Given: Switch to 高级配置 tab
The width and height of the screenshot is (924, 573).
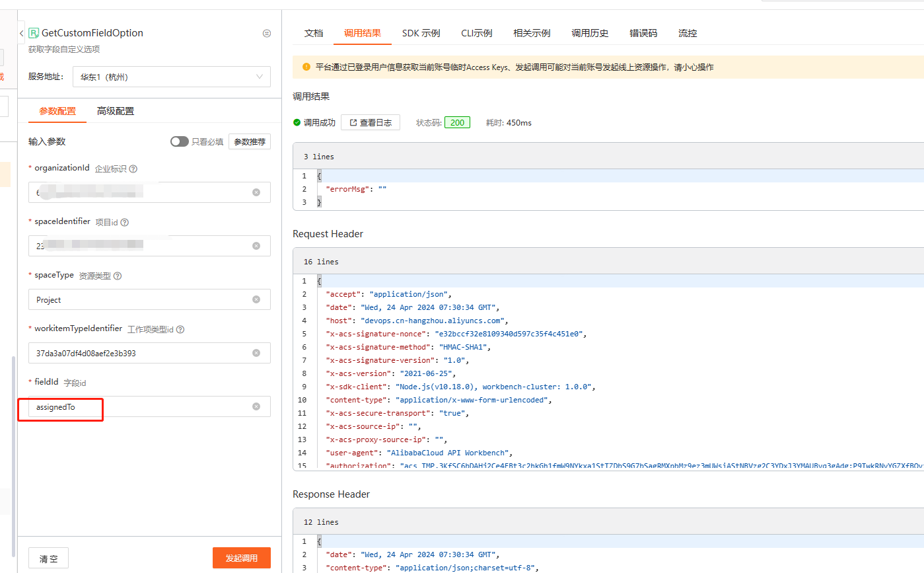Looking at the screenshot, I should 116,111.
